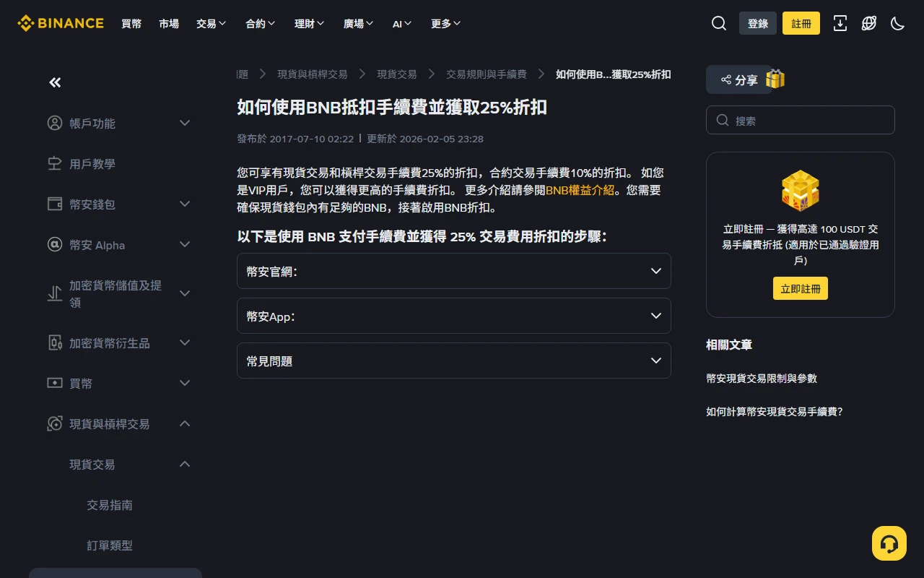The width and height of the screenshot is (924, 578).
Task: Expand the 幣安App accordion section
Action: (454, 316)
